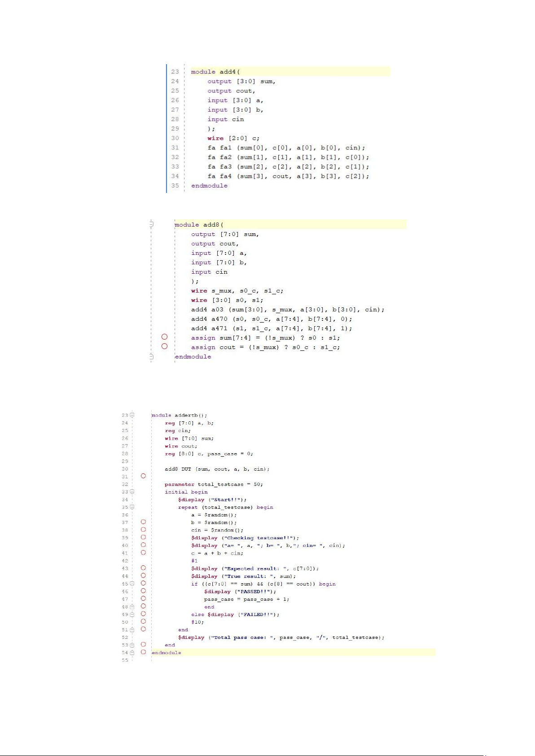Click breakpoint circle at line 41

click(143, 553)
